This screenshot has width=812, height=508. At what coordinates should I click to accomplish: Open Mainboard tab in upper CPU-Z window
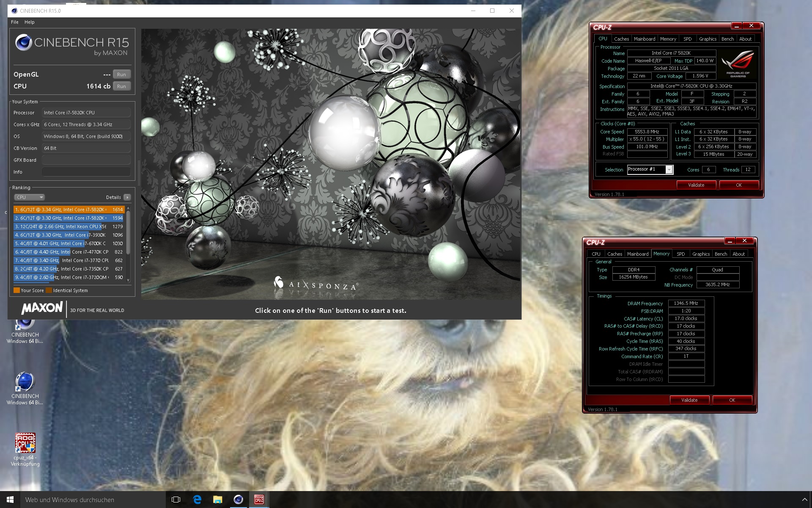(x=645, y=39)
